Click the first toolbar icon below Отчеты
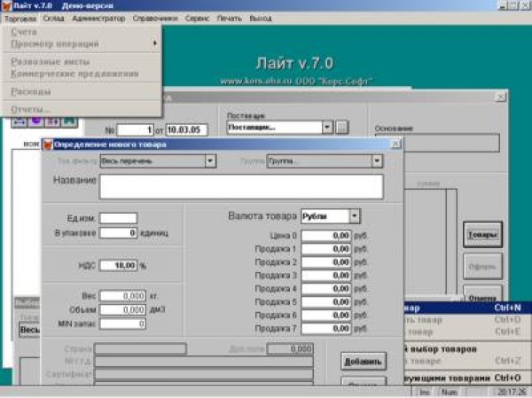This screenshot has height=398, width=532. click(x=19, y=123)
